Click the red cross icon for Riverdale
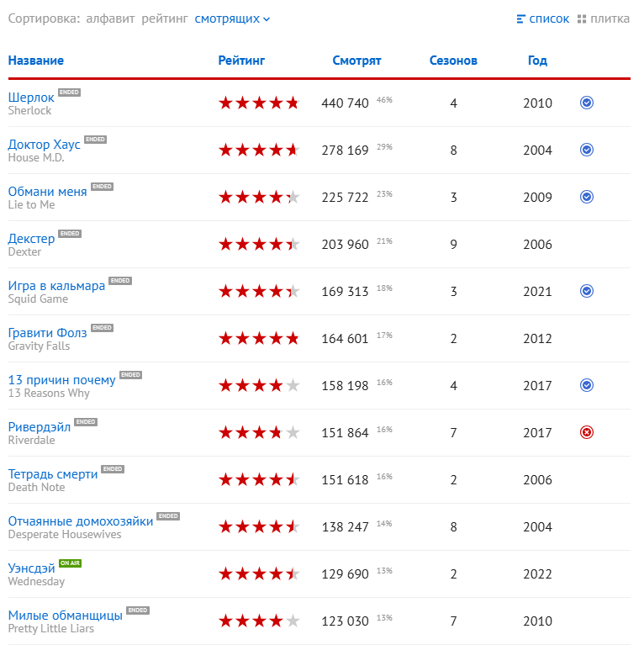This screenshot has height=650, width=644. 587,432
